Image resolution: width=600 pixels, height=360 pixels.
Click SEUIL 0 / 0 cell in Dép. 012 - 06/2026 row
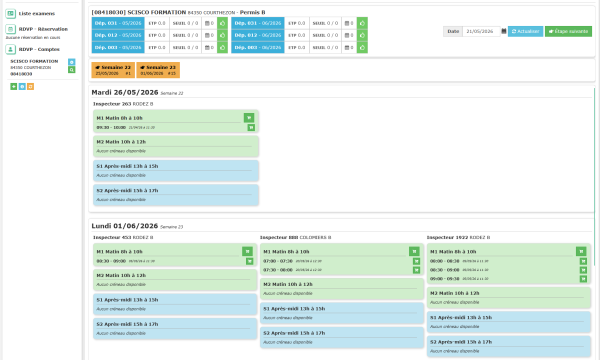click(325, 36)
